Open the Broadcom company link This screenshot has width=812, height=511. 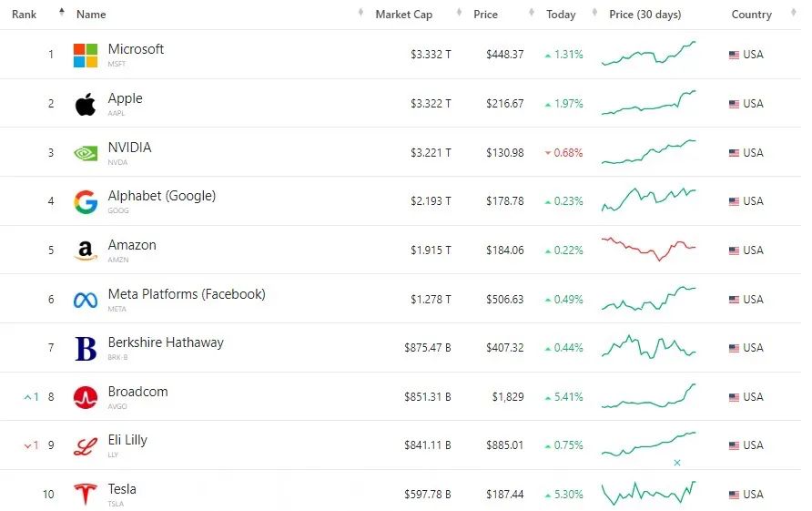[137, 392]
